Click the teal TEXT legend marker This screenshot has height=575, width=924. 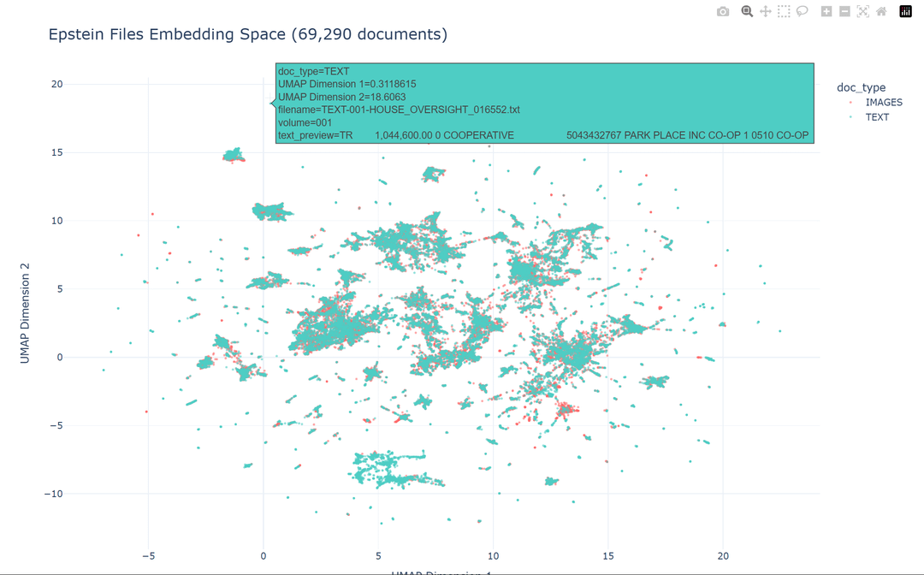pyautogui.click(x=850, y=117)
